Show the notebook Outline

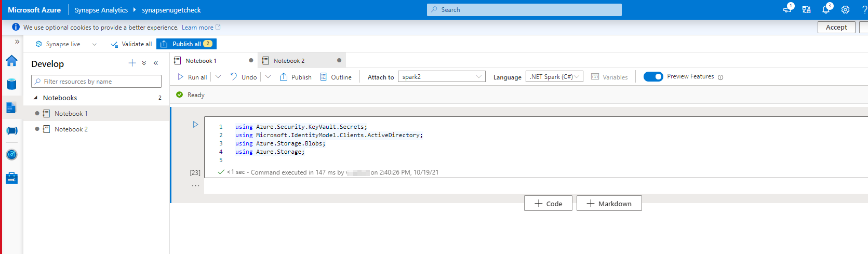click(336, 77)
